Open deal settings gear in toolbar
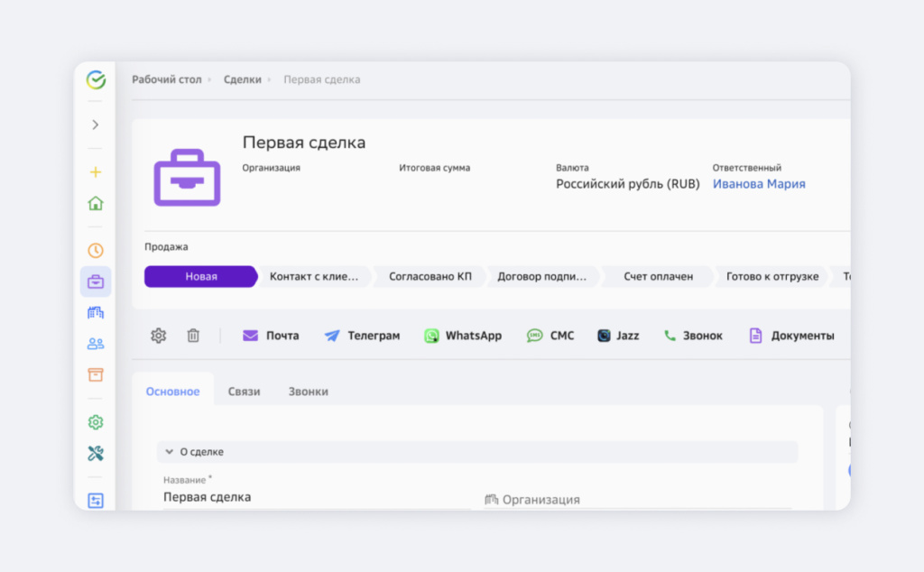 [159, 336]
